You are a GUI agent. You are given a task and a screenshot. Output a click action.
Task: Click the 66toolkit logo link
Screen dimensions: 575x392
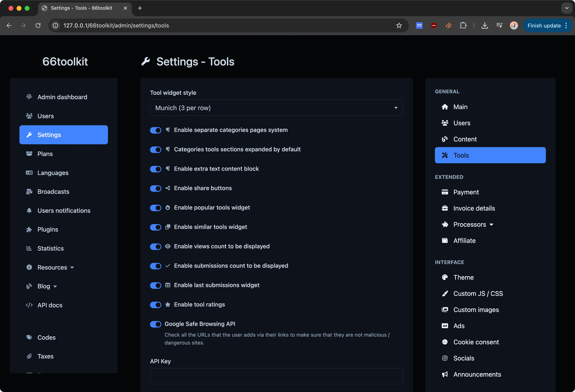[x=65, y=62]
